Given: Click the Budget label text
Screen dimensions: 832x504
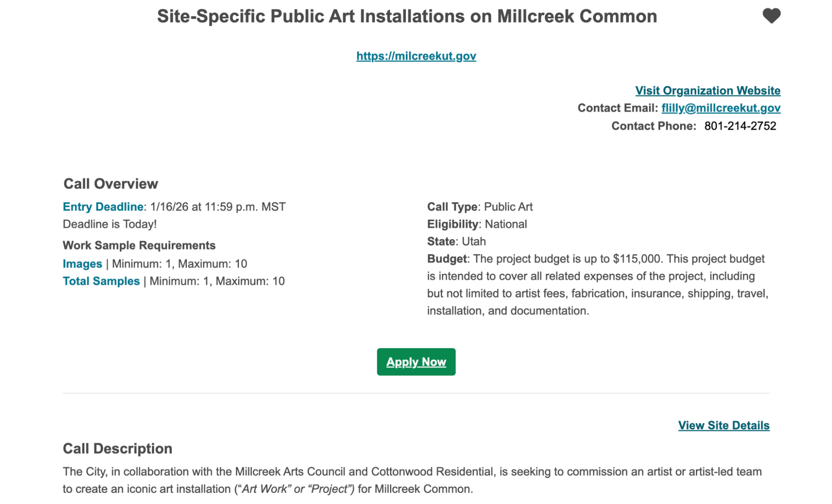Looking at the screenshot, I should pos(447,259).
